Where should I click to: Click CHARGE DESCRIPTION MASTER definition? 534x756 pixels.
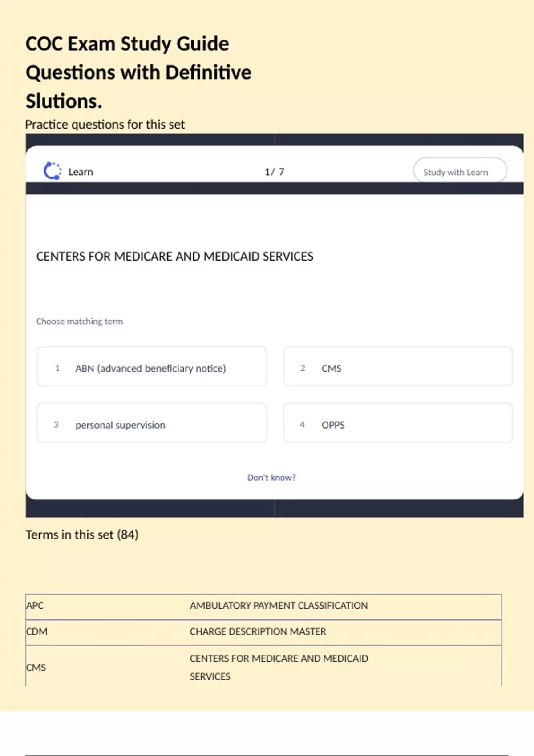pyautogui.click(x=258, y=632)
